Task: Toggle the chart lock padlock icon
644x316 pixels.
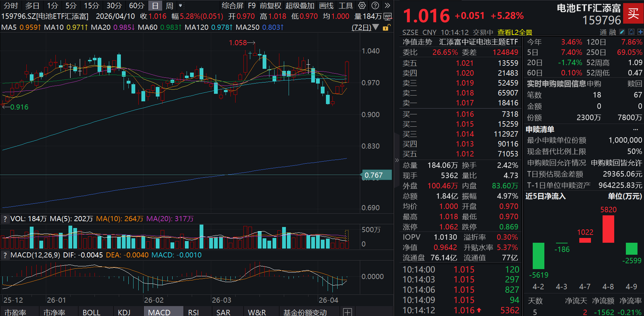Action: [386, 28]
